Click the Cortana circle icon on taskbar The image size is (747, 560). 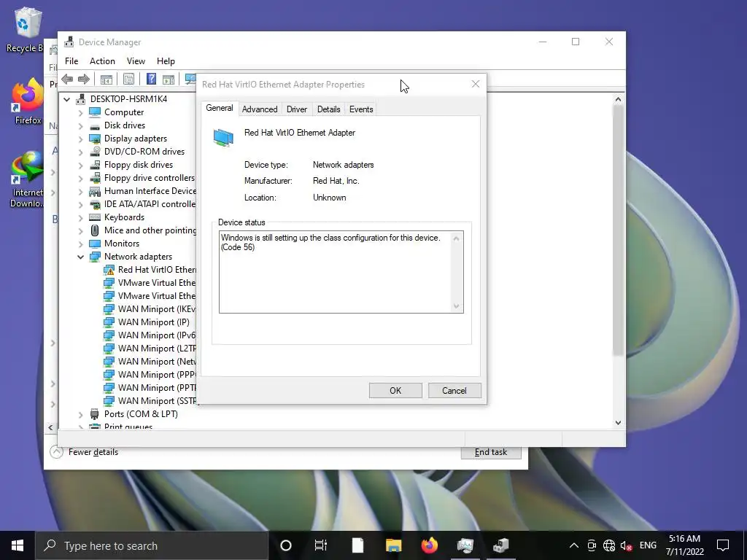click(x=286, y=545)
